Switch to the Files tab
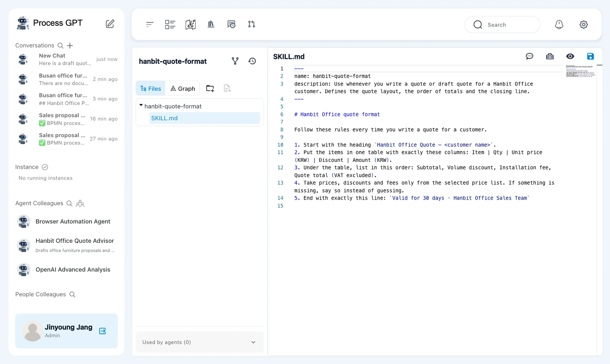This screenshot has width=610, height=364. (151, 88)
